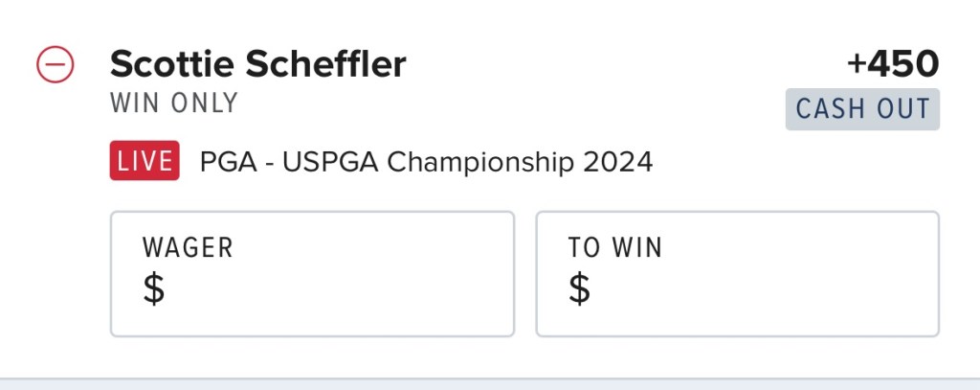Focus the WAGER amount field
Viewport: 980px width, 390px height.
pyautogui.click(x=312, y=274)
